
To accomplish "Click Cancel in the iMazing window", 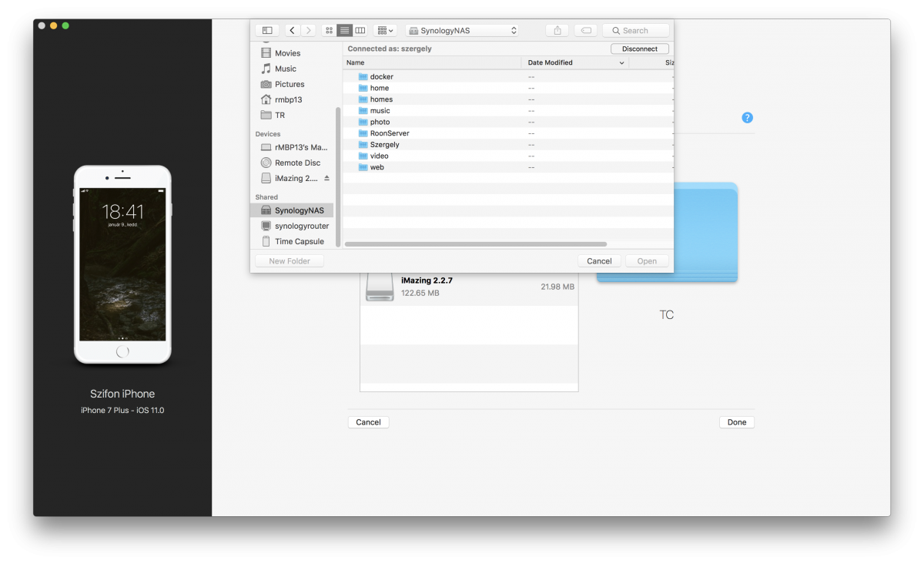I will click(x=368, y=422).
